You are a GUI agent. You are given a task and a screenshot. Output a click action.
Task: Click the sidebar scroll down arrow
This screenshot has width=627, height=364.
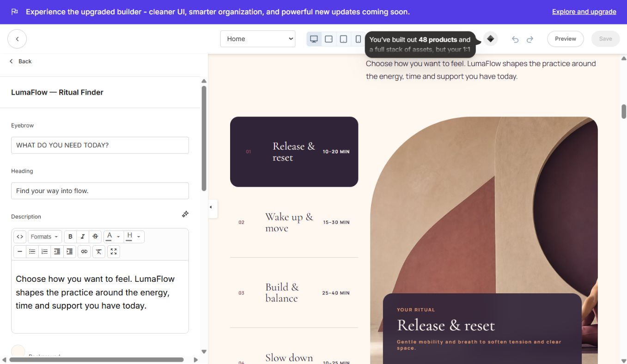click(x=204, y=352)
